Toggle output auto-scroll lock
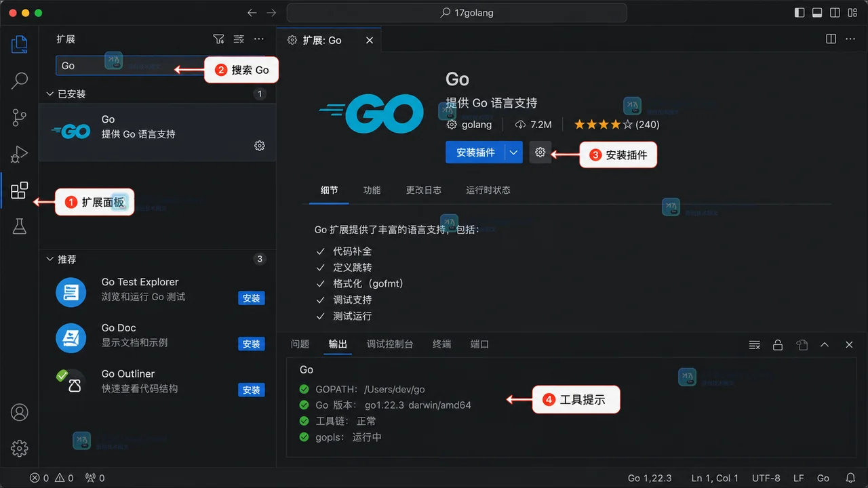Image resolution: width=868 pixels, height=488 pixels. coord(778,345)
